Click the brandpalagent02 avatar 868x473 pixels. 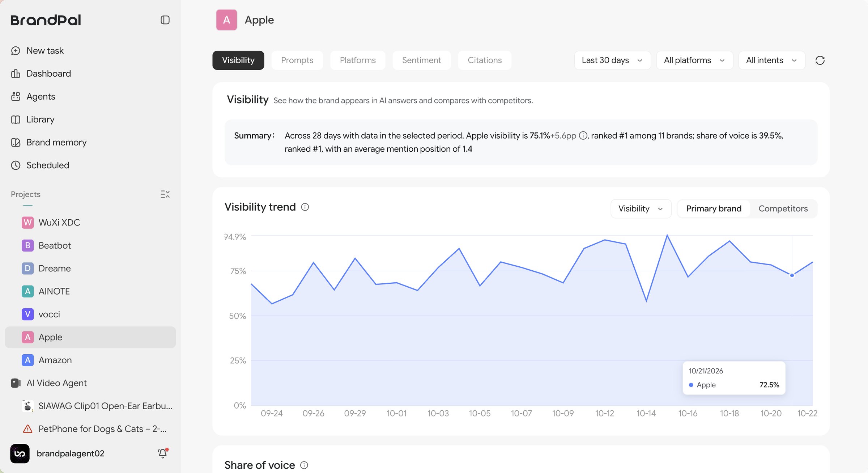pyautogui.click(x=20, y=453)
